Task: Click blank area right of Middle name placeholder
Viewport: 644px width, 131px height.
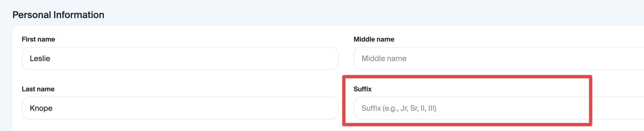Action: coord(525,58)
